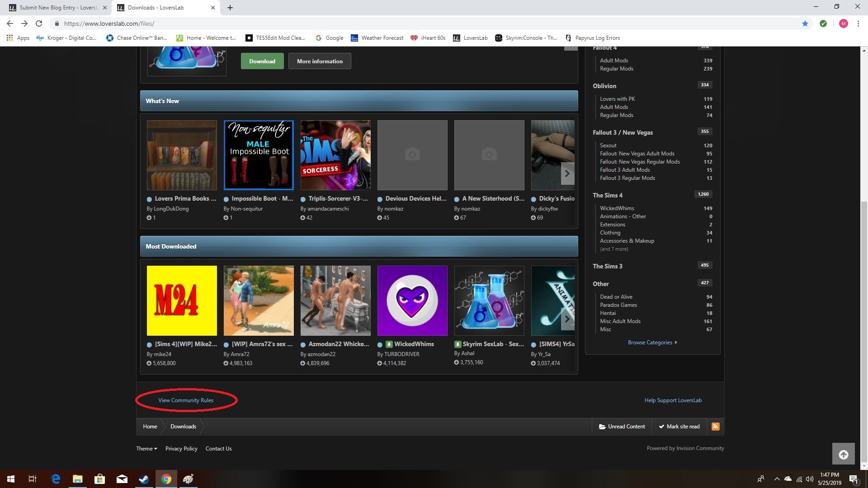This screenshot has width=868, height=488.
Task: Open the Contact Us link
Action: 219,449
